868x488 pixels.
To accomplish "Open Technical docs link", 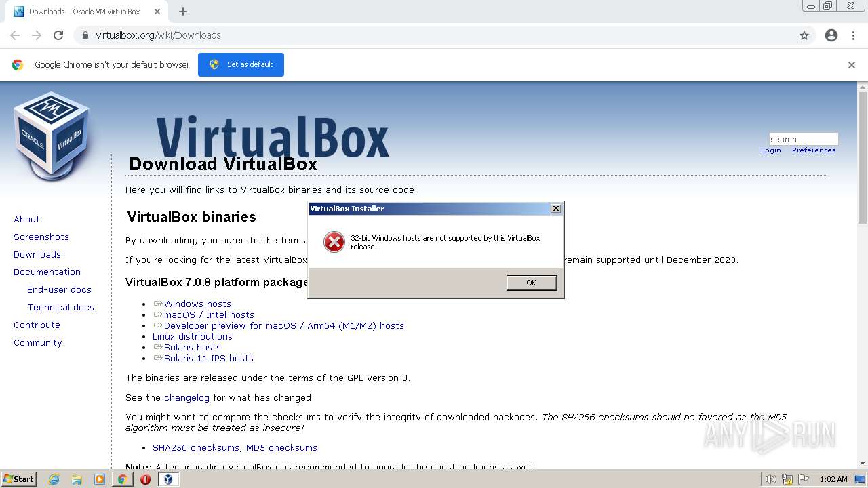I will point(60,307).
